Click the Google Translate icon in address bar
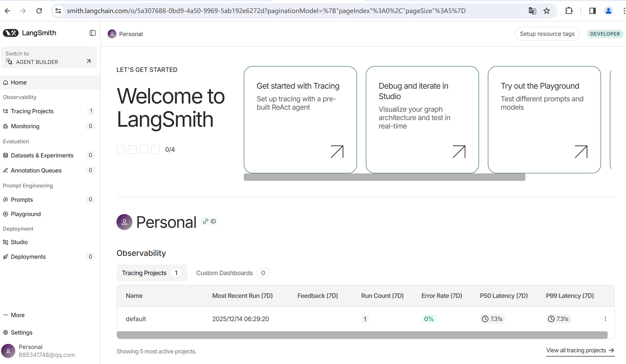This screenshot has height=364, width=626. 532,11
